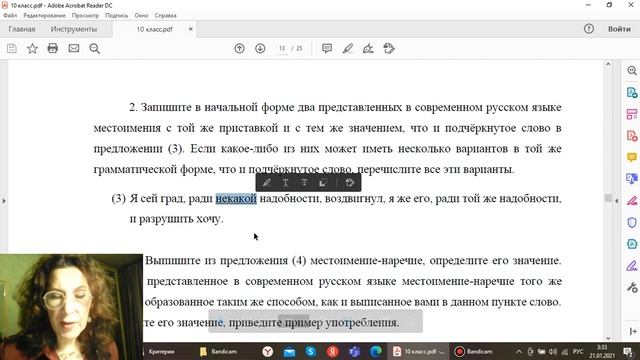Go to next page arrow

[x=260, y=49]
